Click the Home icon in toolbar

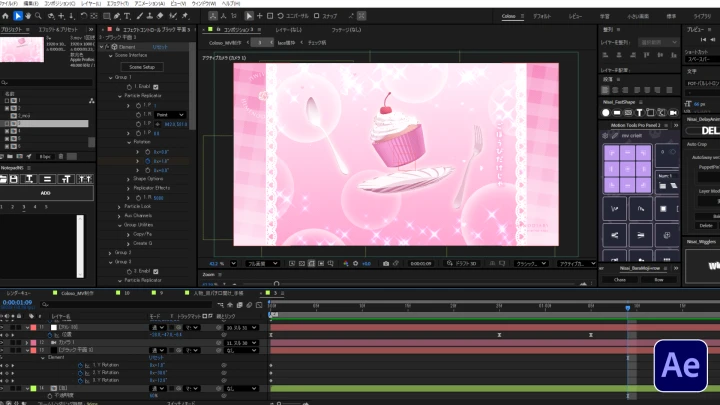[x=6, y=16]
